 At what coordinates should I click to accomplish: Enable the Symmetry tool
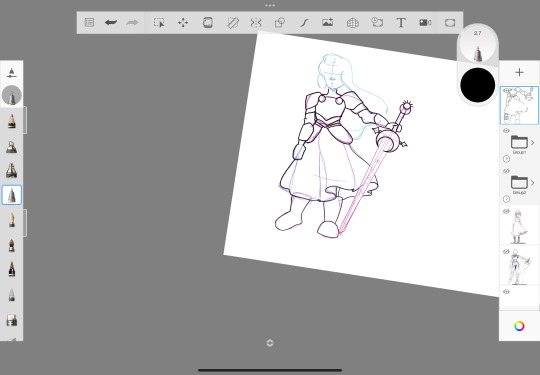pyautogui.click(x=256, y=23)
